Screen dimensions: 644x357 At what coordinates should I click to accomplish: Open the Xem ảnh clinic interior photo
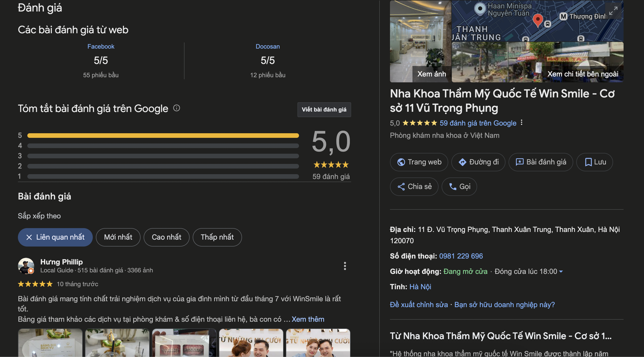coord(420,41)
